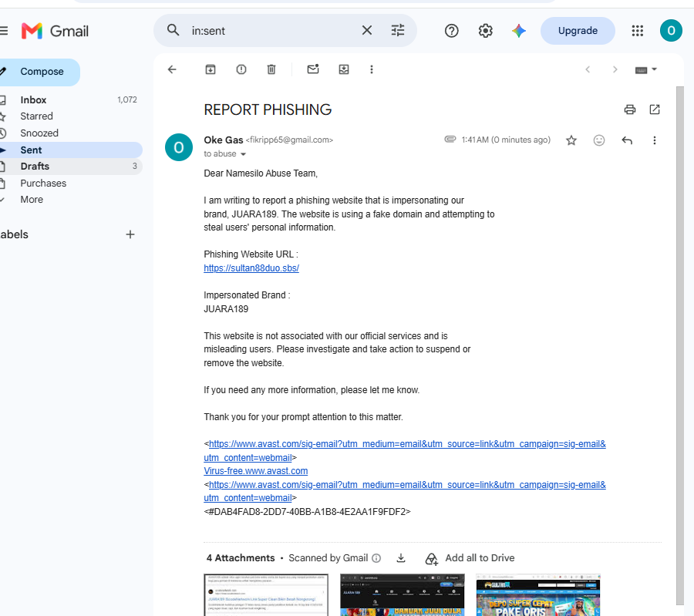This screenshot has height=616, width=694.
Task: Click the Upgrade button
Action: click(x=578, y=31)
